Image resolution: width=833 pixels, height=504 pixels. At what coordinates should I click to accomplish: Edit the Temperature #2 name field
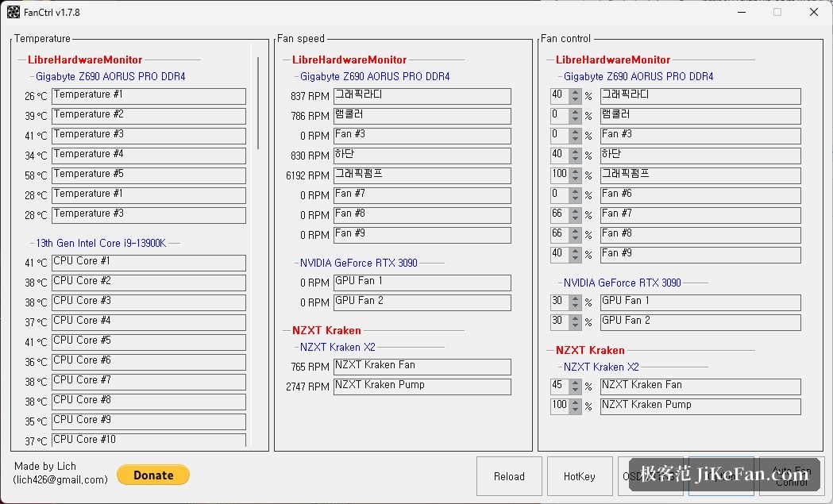pyautogui.click(x=148, y=116)
